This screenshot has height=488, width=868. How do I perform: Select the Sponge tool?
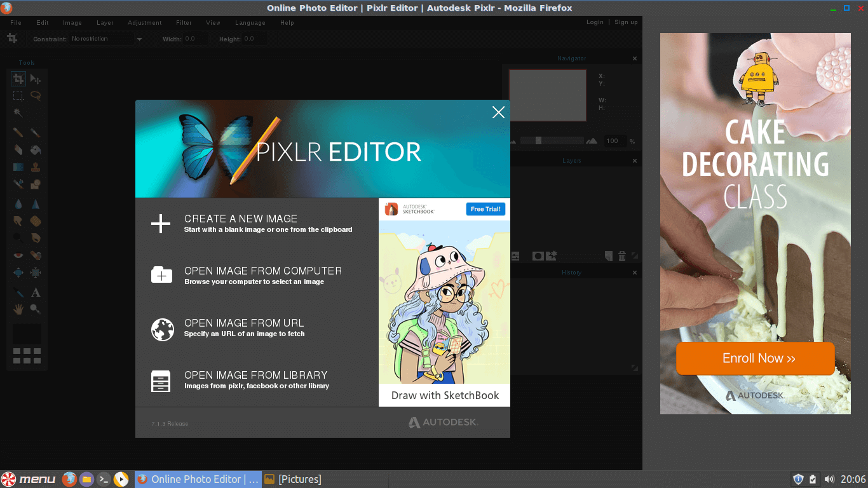pyautogui.click(x=36, y=221)
